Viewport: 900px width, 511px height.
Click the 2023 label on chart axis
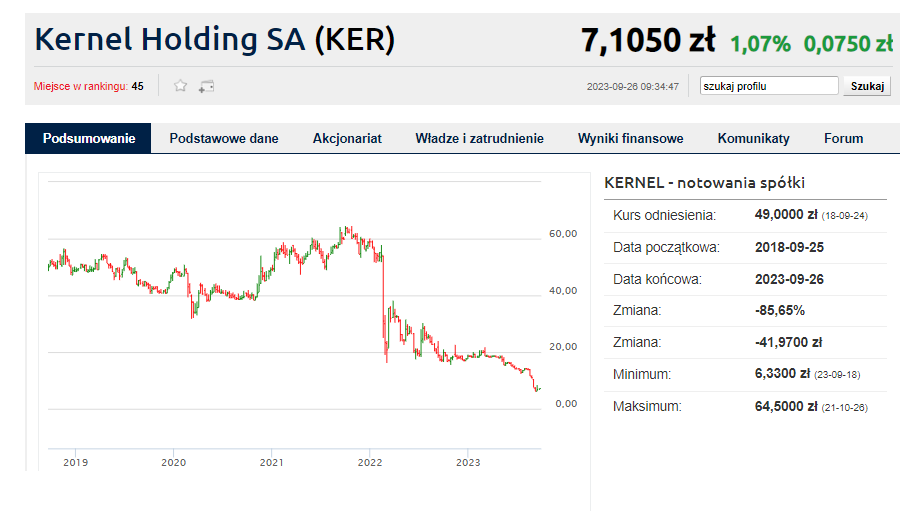tap(468, 462)
